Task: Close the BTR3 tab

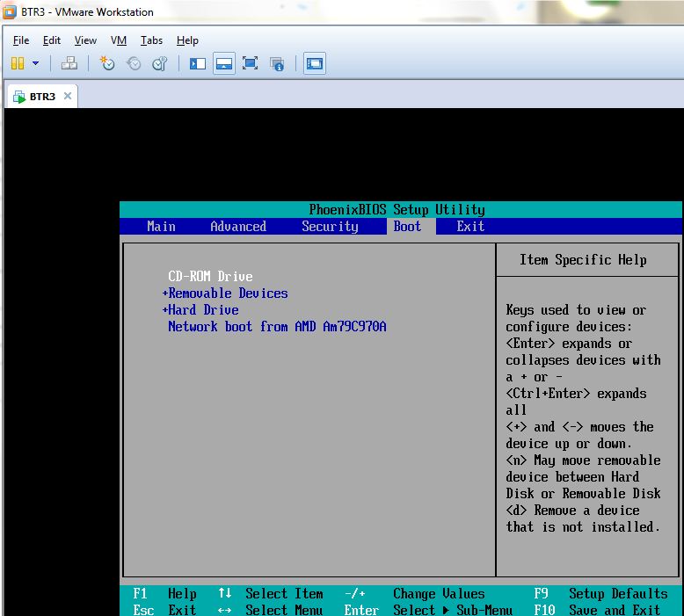Action: pyautogui.click(x=67, y=96)
